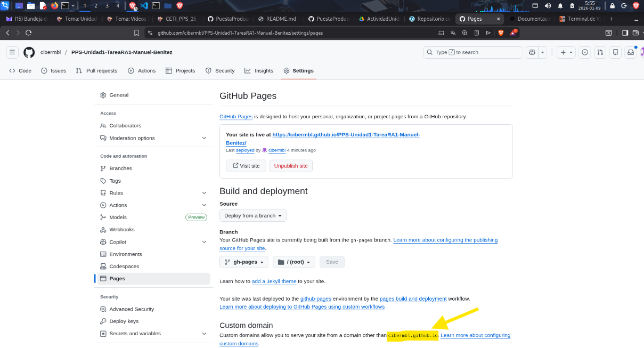Screen dimensions: 644x348
Task: Open the Security repository tab
Action: pos(220,70)
